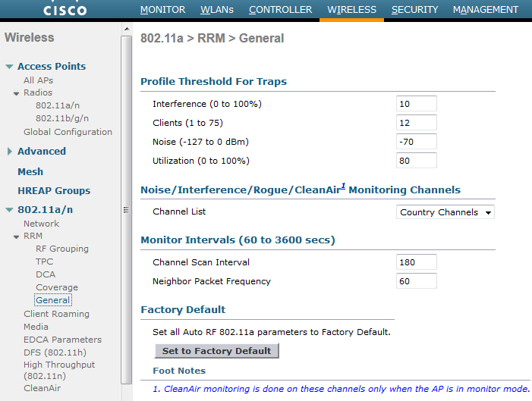Collapse the Access Points section arrow
This screenshot has width=532, height=401.
coord(9,67)
